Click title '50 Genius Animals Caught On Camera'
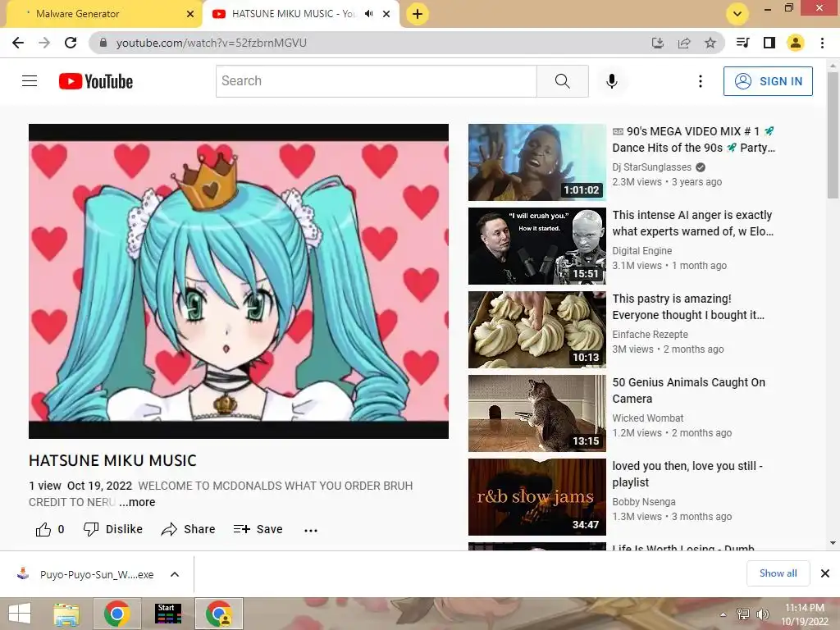840x630 pixels. [x=689, y=390]
